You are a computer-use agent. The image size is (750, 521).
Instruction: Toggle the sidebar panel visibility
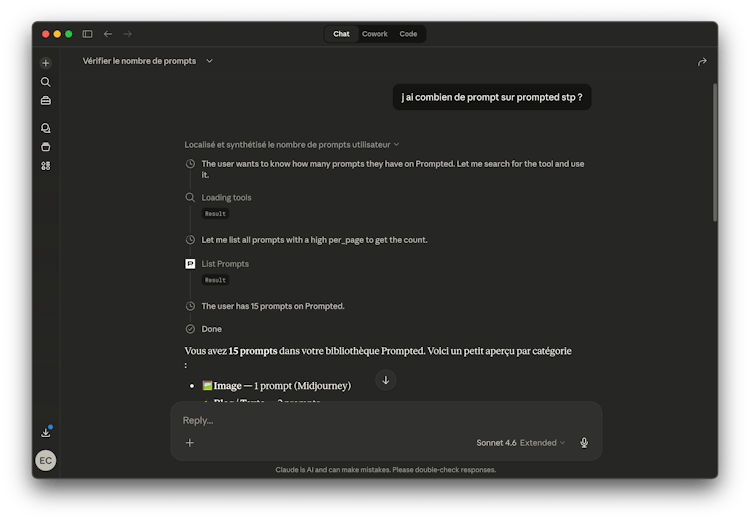click(x=87, y=34)
